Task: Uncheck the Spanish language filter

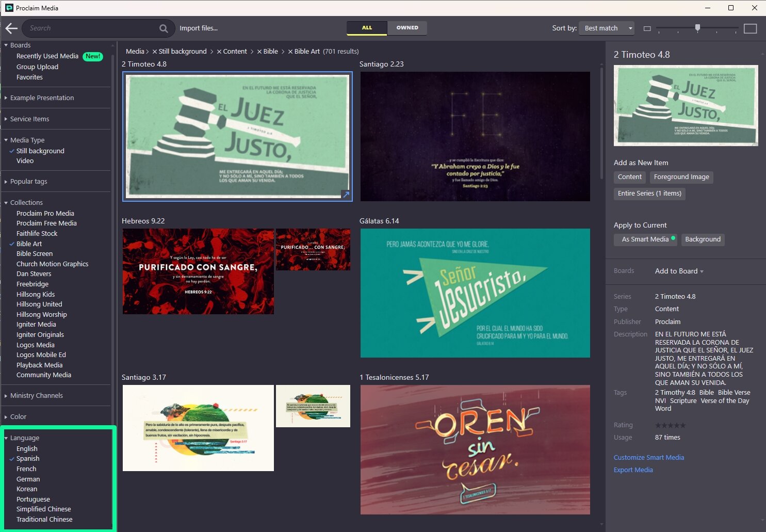Action: pos(27,459)
